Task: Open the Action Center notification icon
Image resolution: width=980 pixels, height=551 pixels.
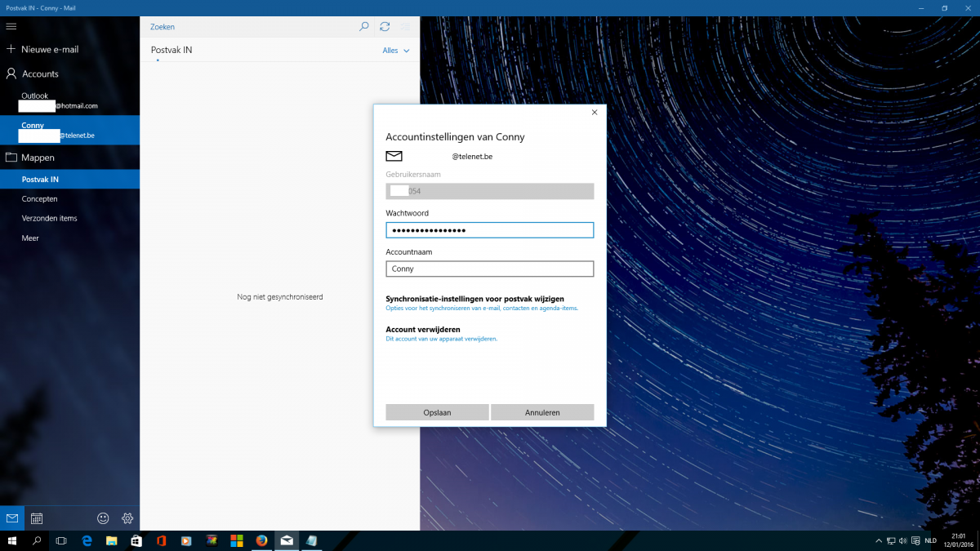Action: pyautogui.click(x=915, y=540)
